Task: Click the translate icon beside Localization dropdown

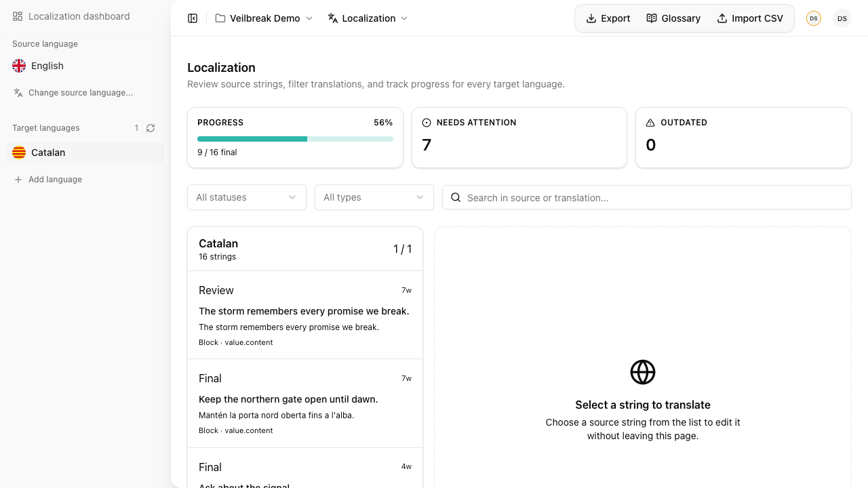Action: (332, 18)
